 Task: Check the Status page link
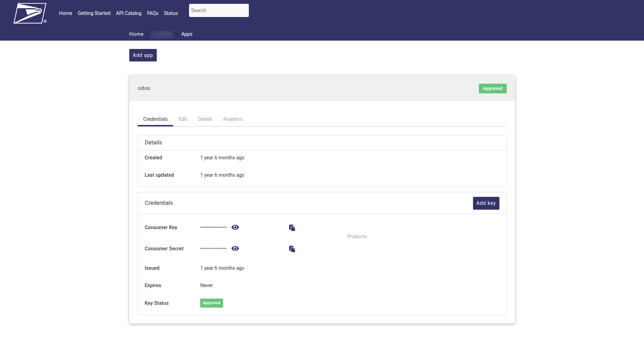(x=171, y=13)
